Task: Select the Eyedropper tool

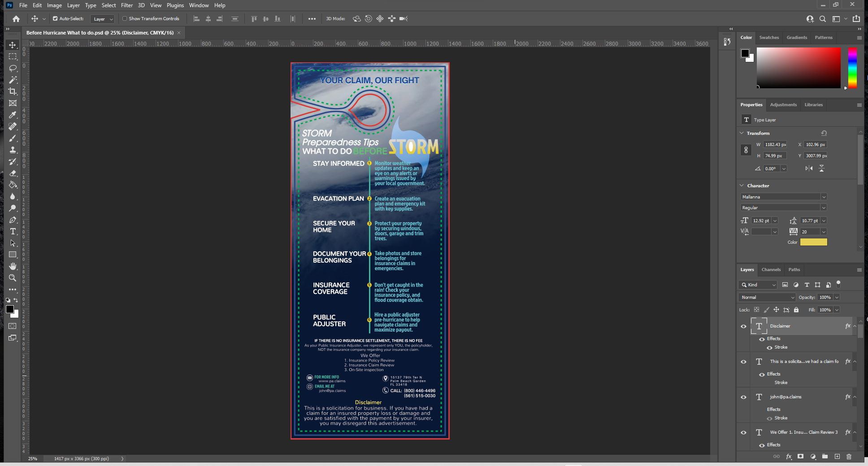Action: click(13, 115)
